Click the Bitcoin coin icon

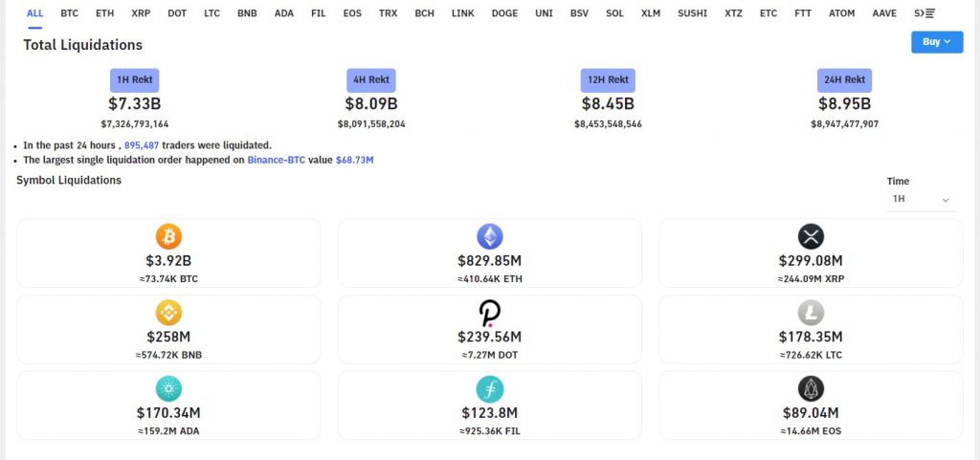168,236
